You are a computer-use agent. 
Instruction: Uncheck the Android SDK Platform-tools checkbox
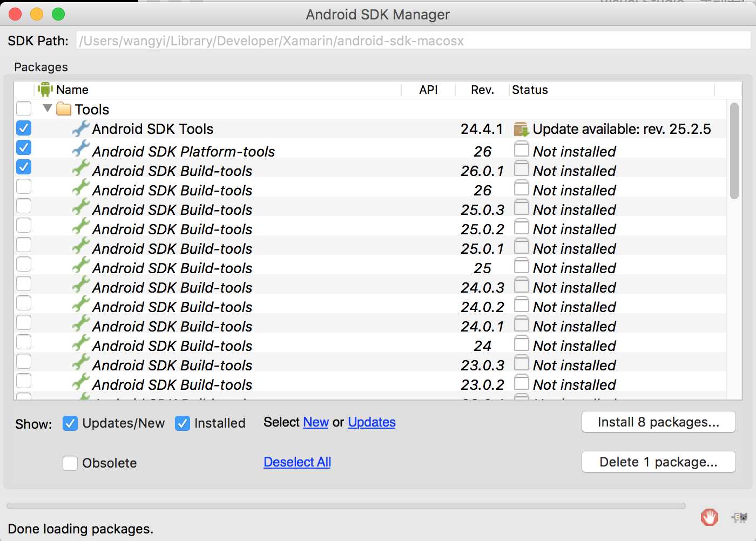click(x=24, y=147)
